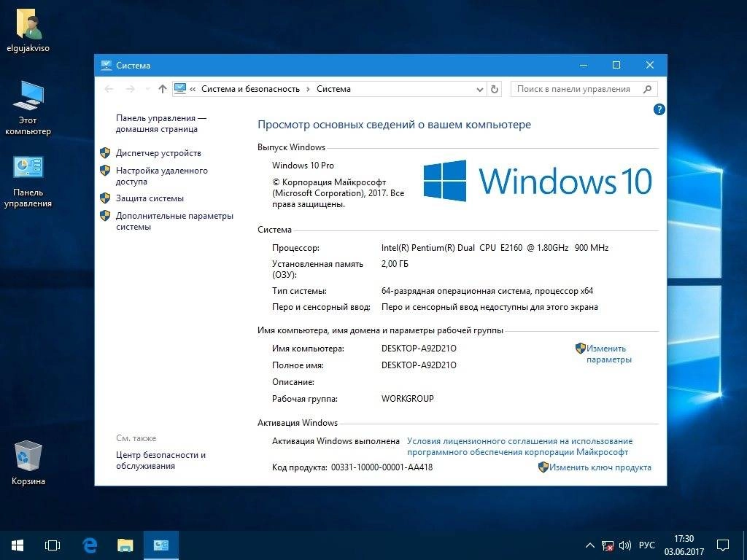Expand the arrow after Система и безопасность
The image size is (747, 560).
309,89
